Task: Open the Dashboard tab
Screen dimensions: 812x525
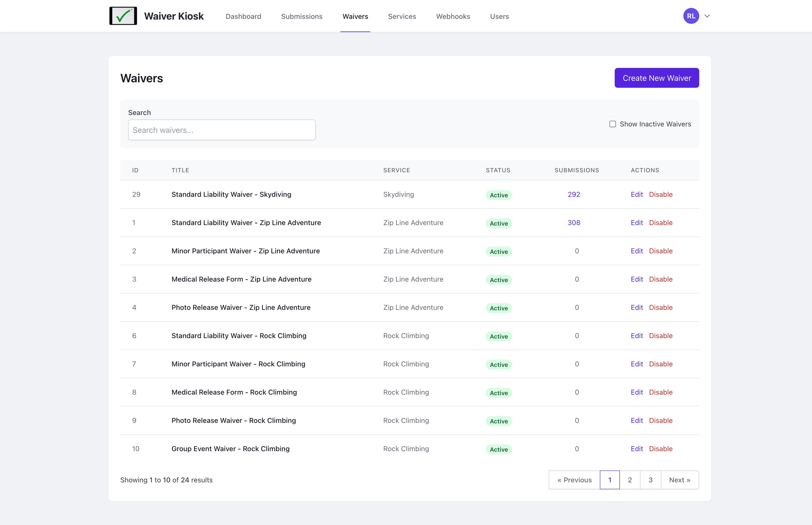Action: click(243, 16)
